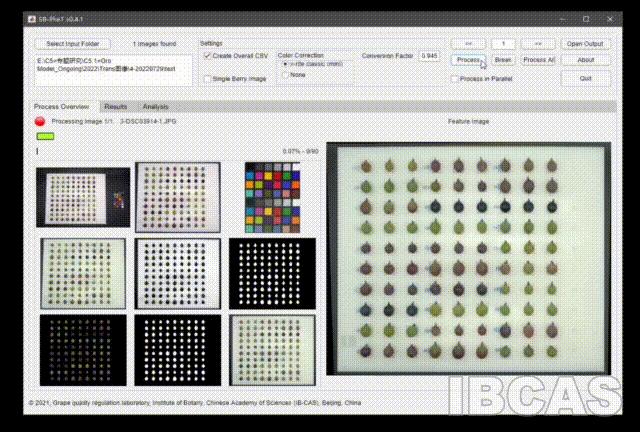Screen dimensions: 640x432
Task: Go to previous image with << button
Action: tap(468, 44)
